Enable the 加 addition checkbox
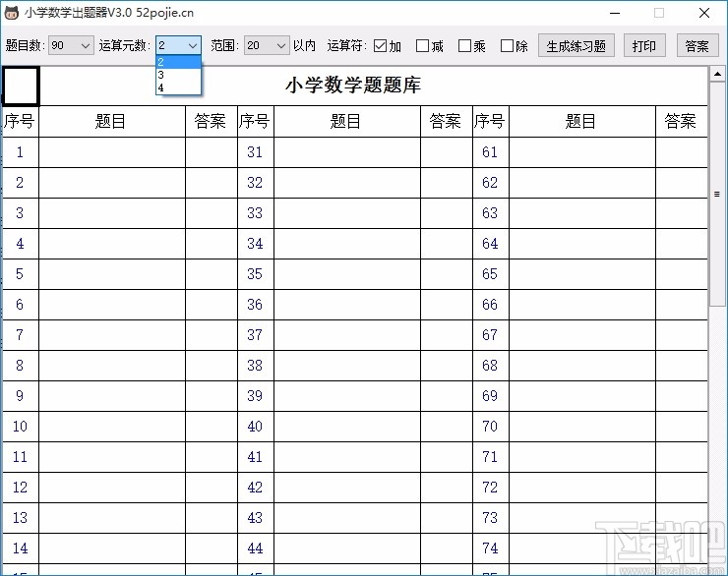Screen dimensions: 728x576 pyautogui.click(x=380, y=45)
